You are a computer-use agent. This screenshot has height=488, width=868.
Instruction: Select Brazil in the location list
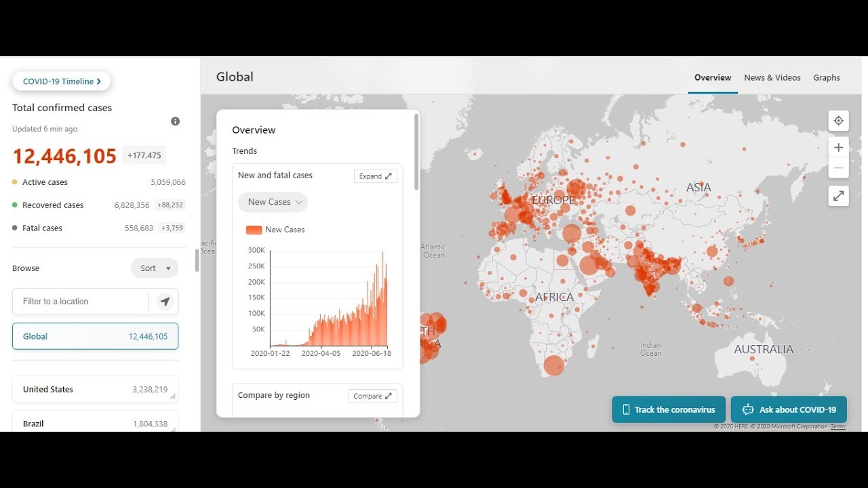click(x=95, y=422)
